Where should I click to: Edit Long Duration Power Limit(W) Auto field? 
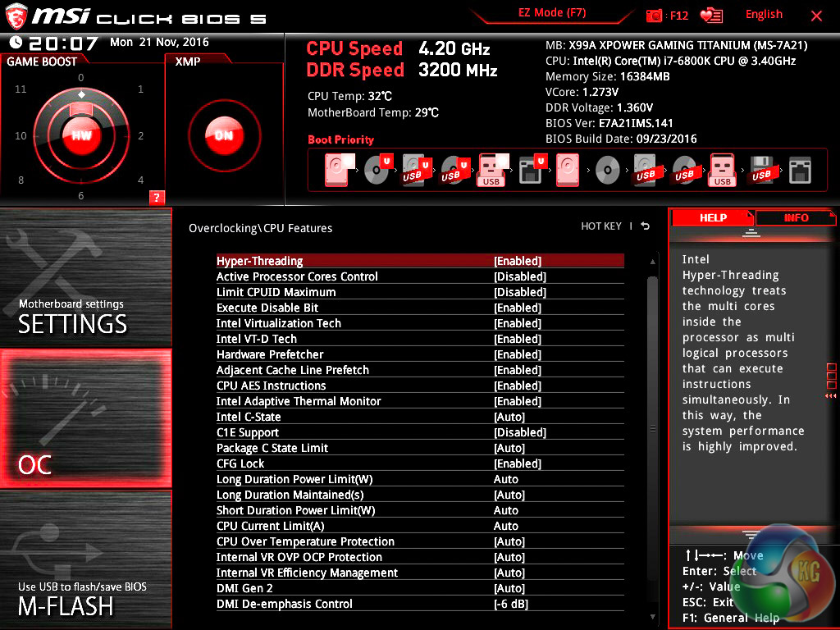(x=505, y=479)
